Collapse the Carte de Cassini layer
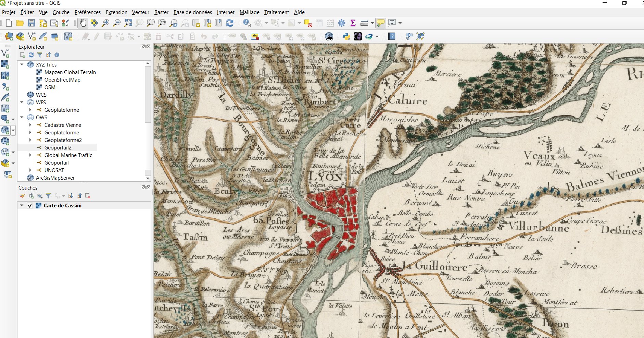644x338 pixels. 22,205
